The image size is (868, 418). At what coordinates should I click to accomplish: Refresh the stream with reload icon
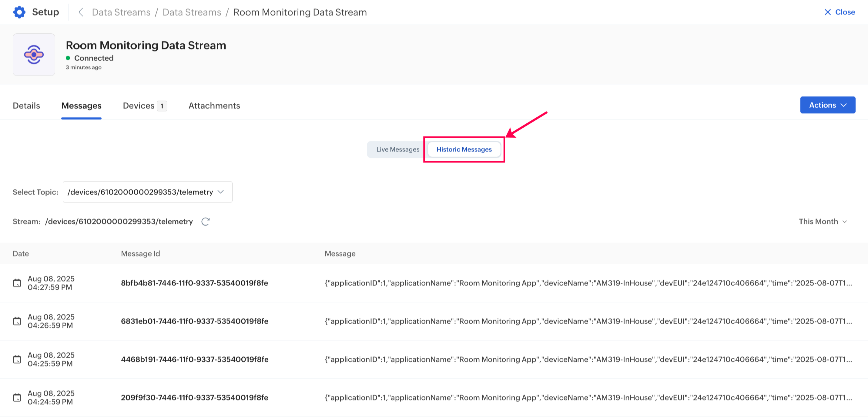point(205,221)
